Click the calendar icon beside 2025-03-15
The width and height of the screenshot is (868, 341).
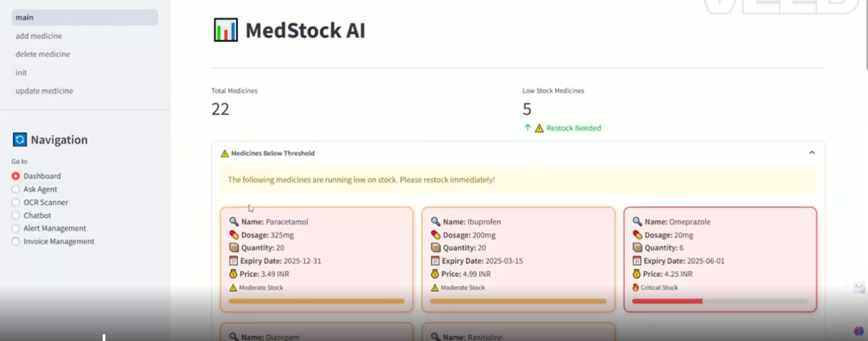pos(436,261)
